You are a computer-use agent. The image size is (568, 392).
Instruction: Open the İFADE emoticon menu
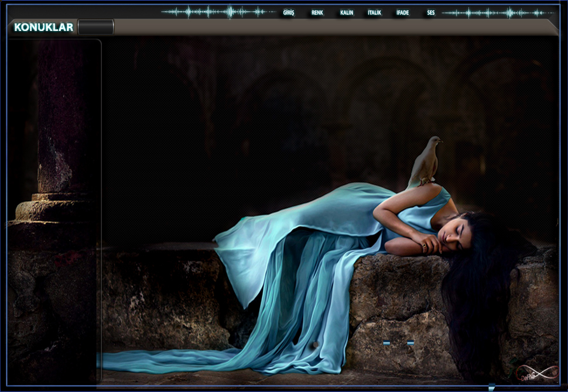(402, 12)
